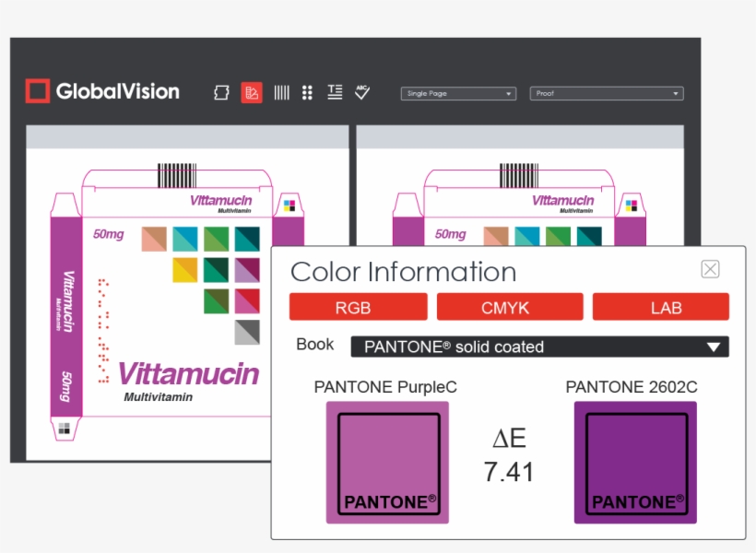Open the barcode inspection tool
This screenshot has width=756, height=553.
[281, 92]
